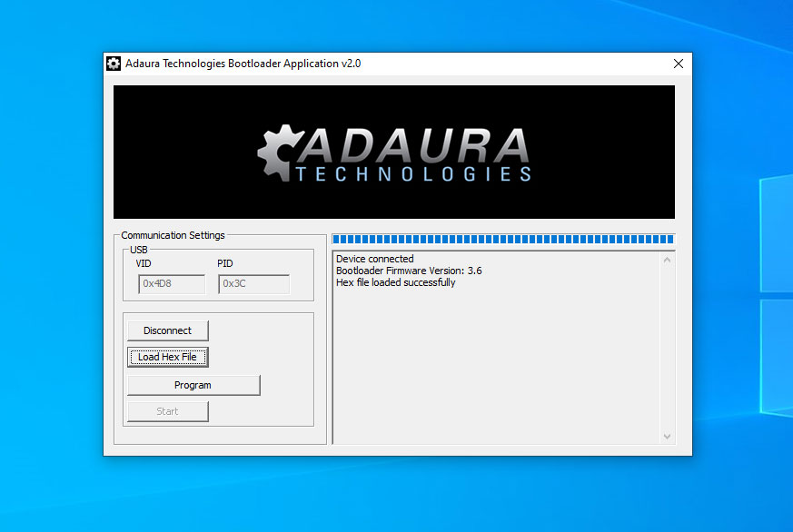
Task: Click the VID field showing 0x4D8
Action: point(172,284)
